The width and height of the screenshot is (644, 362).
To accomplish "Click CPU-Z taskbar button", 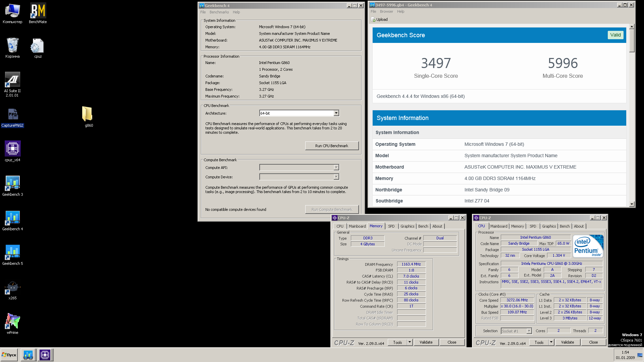I will click(45, 355).
